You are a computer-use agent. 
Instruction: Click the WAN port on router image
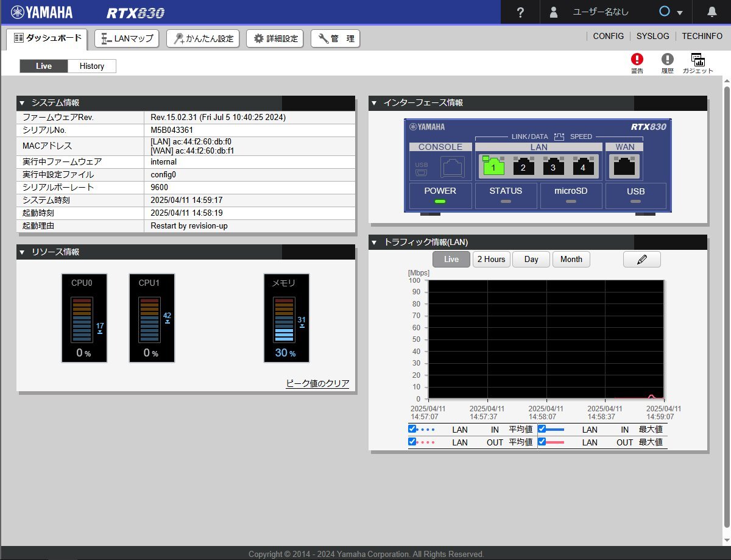[624, 165]
